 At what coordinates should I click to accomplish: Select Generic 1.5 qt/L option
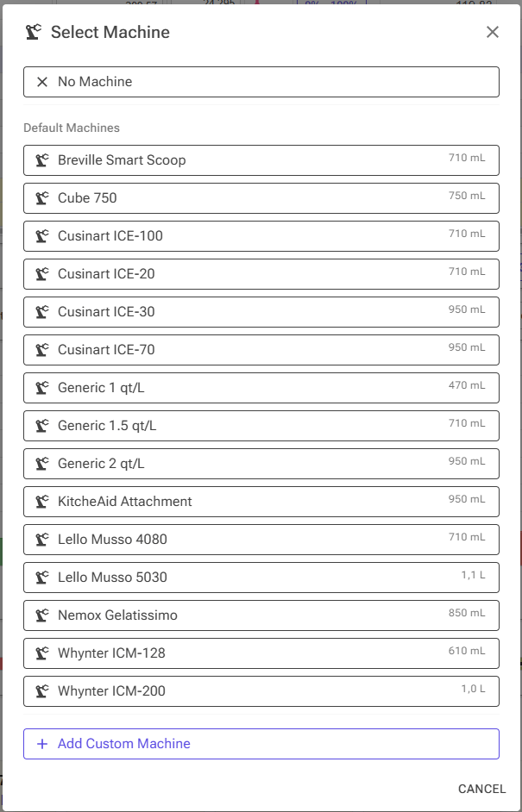click(261, 426)
